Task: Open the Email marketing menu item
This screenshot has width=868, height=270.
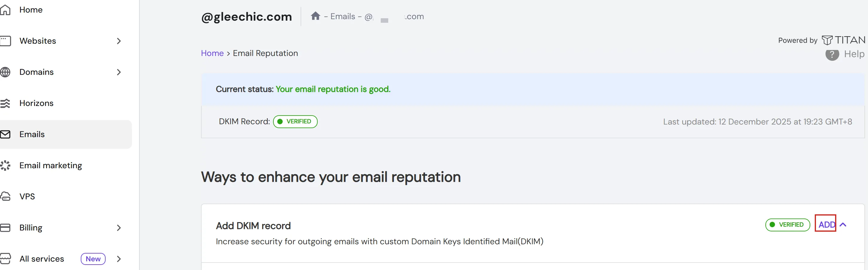Action: (x=51, y=166)
